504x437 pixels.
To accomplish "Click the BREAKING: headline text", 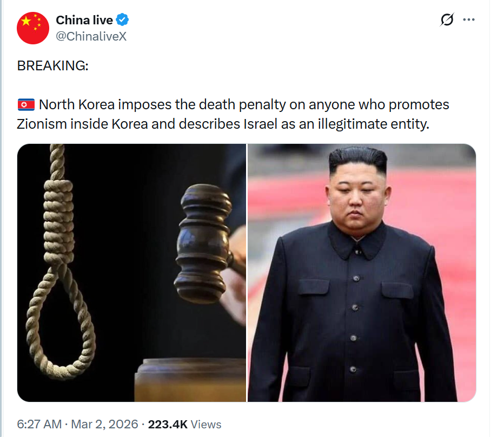I will click(x=52, y=65).
